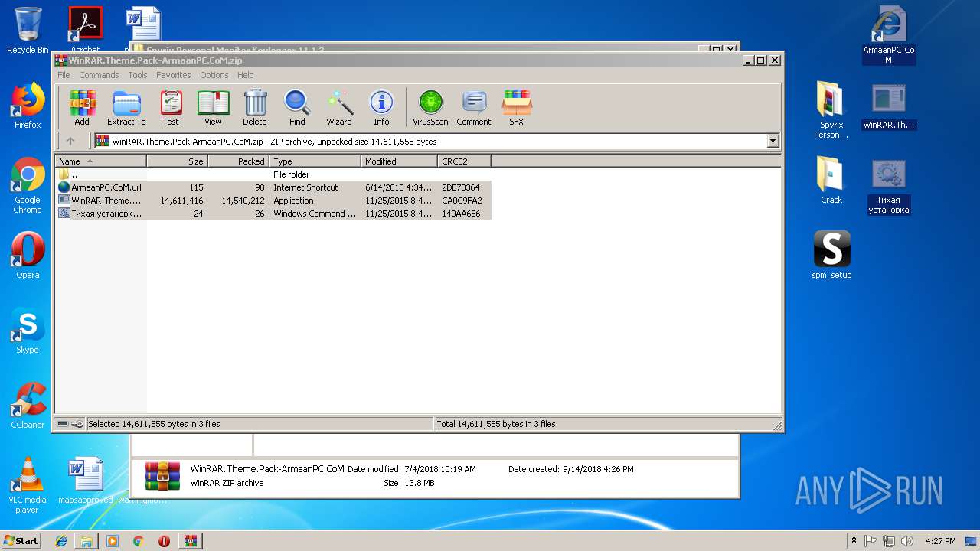
Task: Open VLC media player desktop shortcut
Action: (x=28, y=485)
